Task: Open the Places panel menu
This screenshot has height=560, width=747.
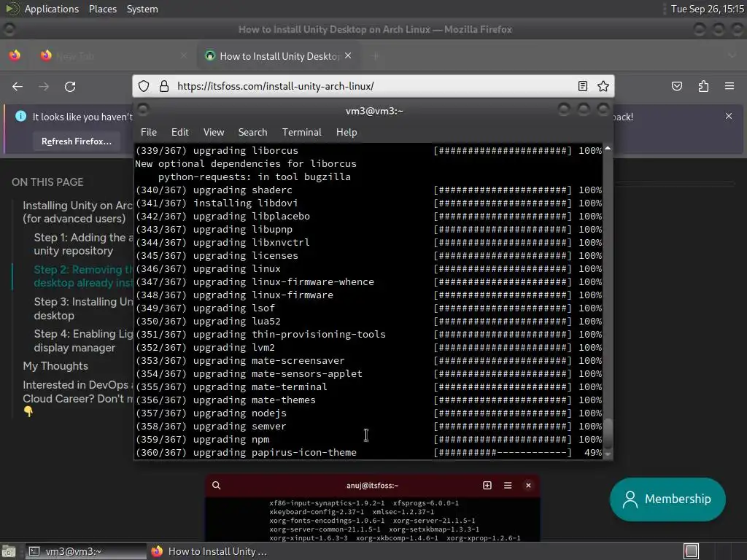Action: pos(102,9)
